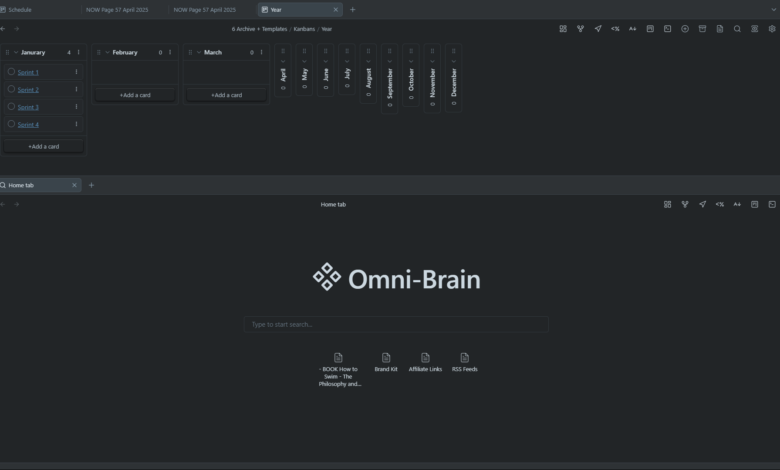This screenshot has height=470, width=780.
Task: Click the document page icon in Year toolbar
Action: coord(720,29)
